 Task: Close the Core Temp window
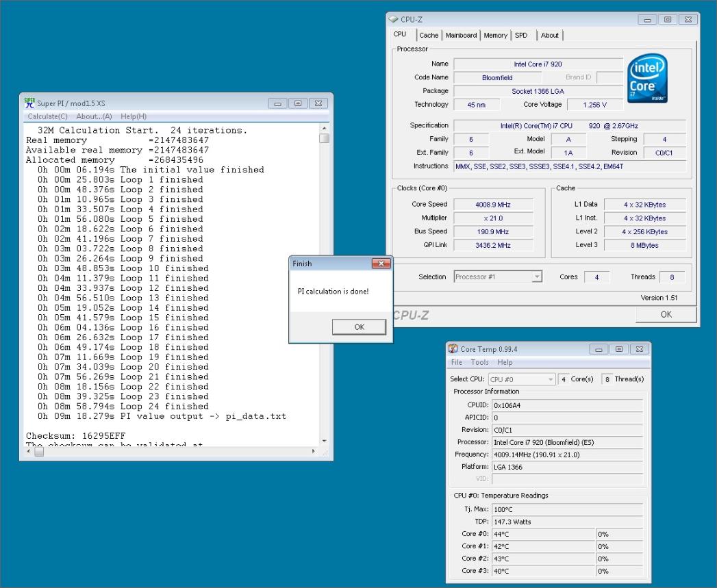click(639, 349)
